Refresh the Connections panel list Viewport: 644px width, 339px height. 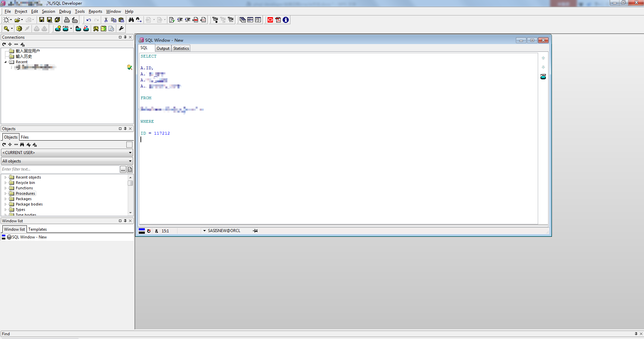[4, 44]
